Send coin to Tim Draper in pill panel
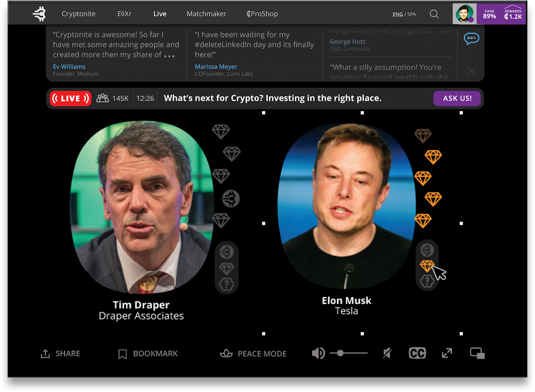The height and width of the screenshot is (392, 535). click(227, 252)
